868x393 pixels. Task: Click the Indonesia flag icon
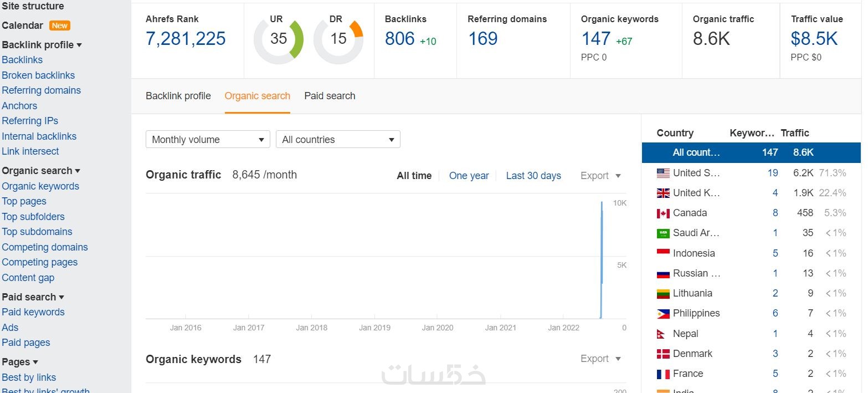pyautogui.click(x=663, y=253)
